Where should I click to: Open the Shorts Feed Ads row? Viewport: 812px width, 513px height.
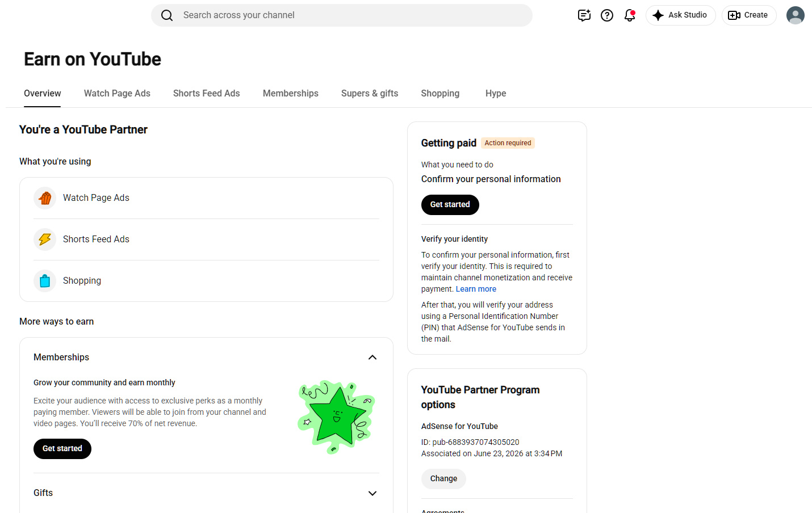(x=206, y=239)
